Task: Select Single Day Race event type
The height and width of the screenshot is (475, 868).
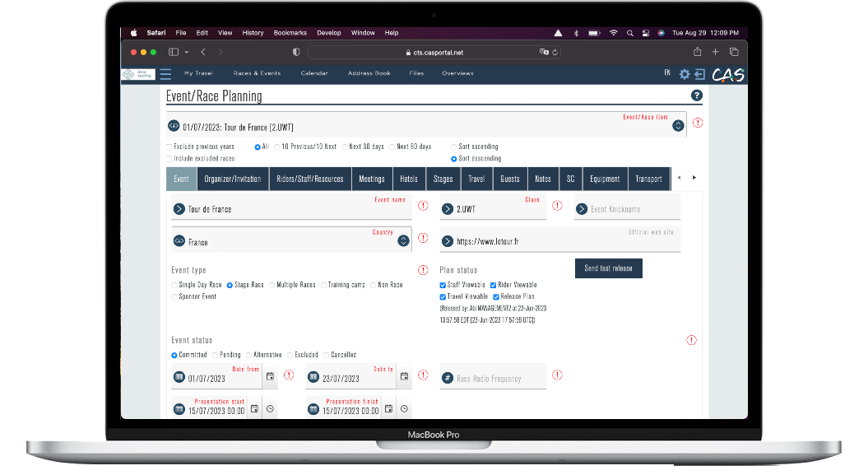Action: tap(174, 285)
